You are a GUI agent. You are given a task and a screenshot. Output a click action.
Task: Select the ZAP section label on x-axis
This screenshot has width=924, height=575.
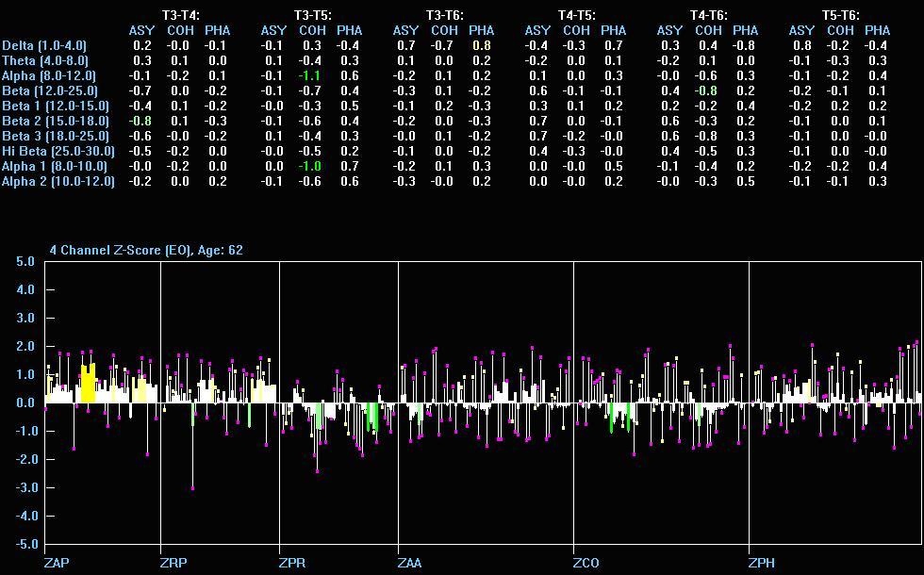coord(57,563)
